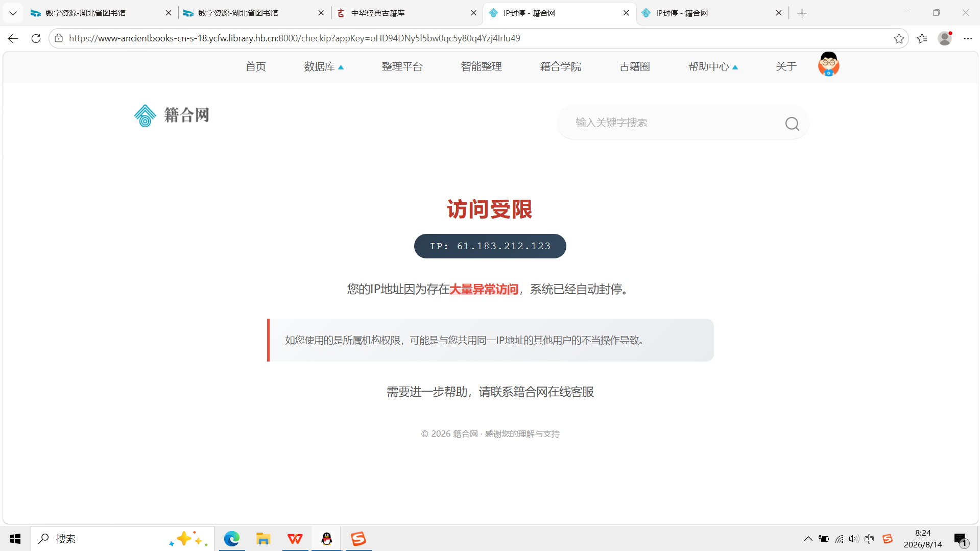This screenshot has width=980, height=551.
Task: Refresh the current page
Action: 36,38
